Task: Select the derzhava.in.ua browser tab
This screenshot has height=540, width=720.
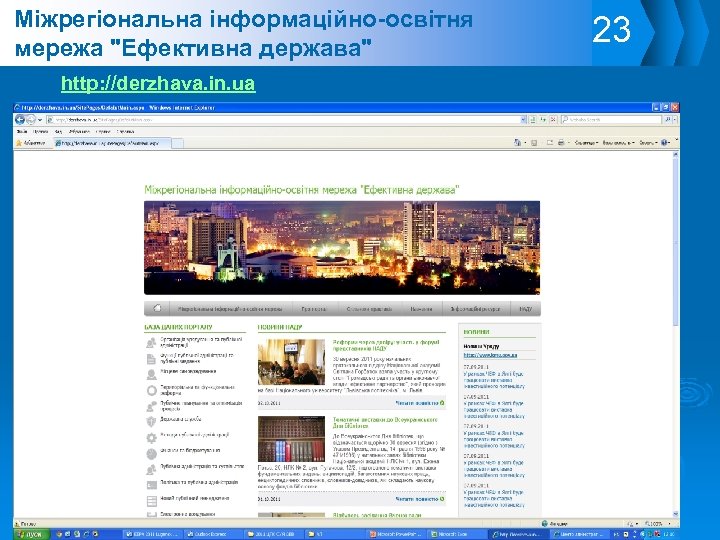Action: pos(112,143)
